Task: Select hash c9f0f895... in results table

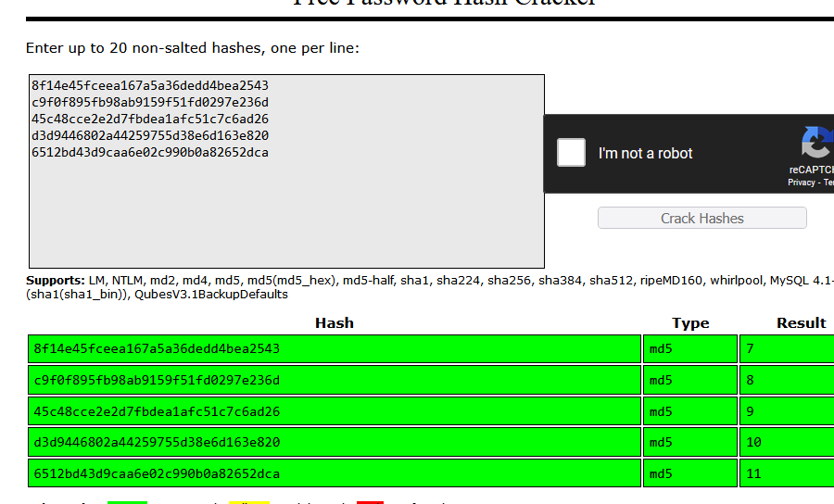Action: [157, 380]
